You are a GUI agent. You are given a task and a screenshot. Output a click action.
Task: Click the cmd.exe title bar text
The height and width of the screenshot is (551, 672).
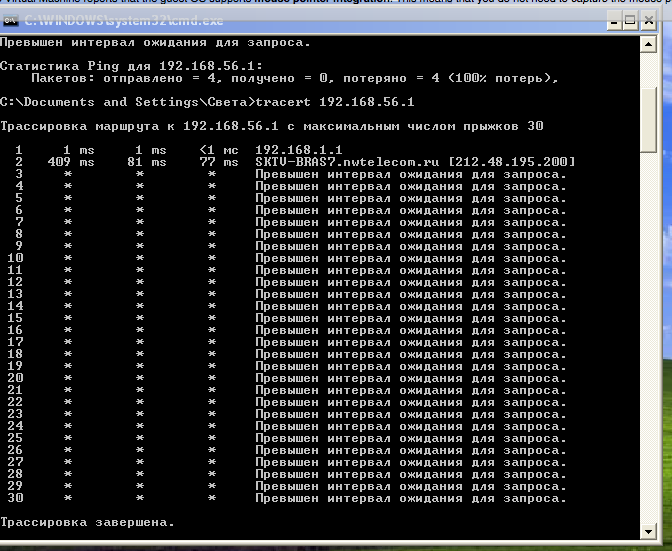pos(124,21)
